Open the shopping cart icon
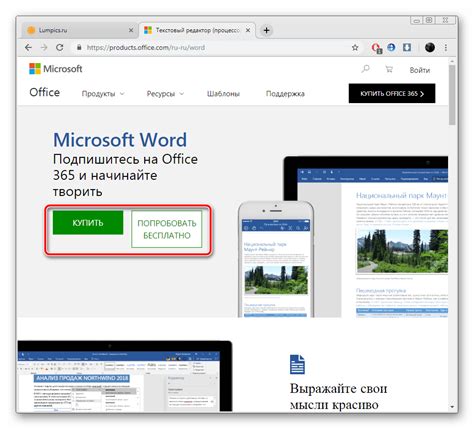The height and width of the screenshot is (429, 474). point(389,69)
